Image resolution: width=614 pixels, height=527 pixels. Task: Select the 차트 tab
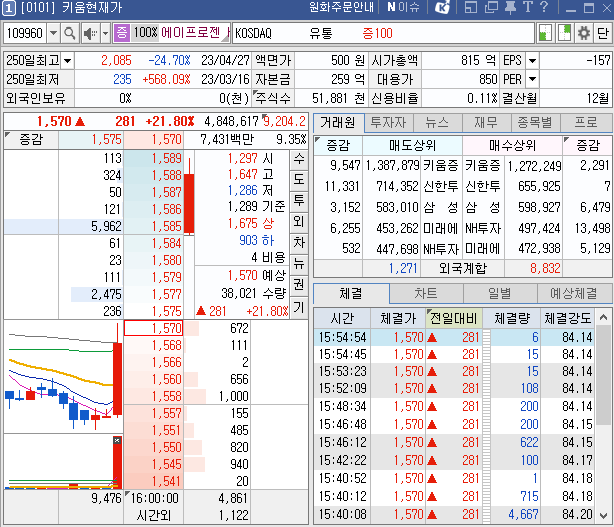point(426,293)
